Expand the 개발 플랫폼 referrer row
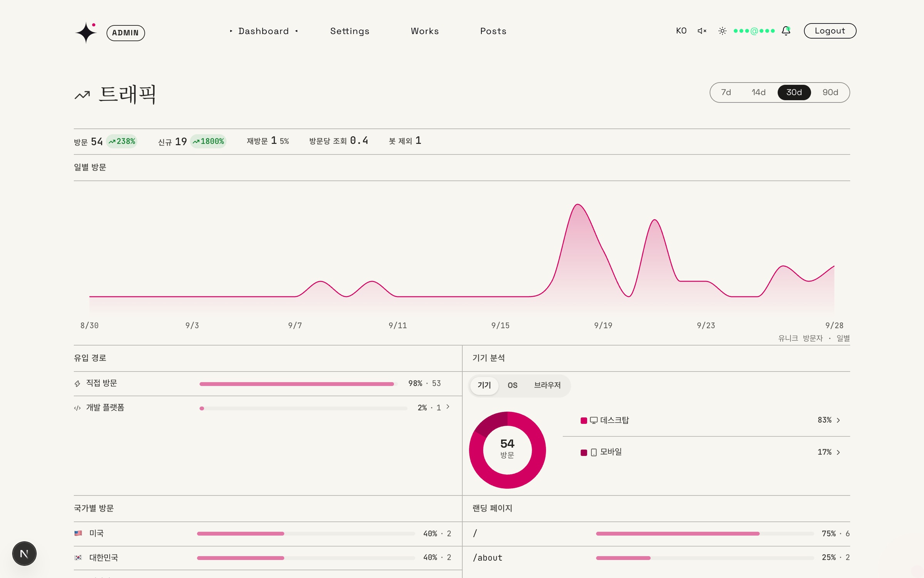924x578 pixels. pyautogui.click(x=448, y=407)
